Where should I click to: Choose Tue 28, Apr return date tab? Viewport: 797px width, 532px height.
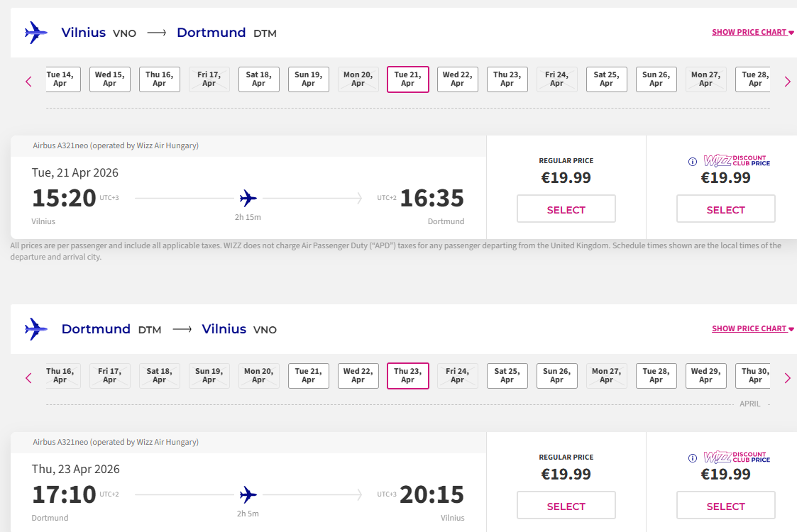[x=656, y=376]
